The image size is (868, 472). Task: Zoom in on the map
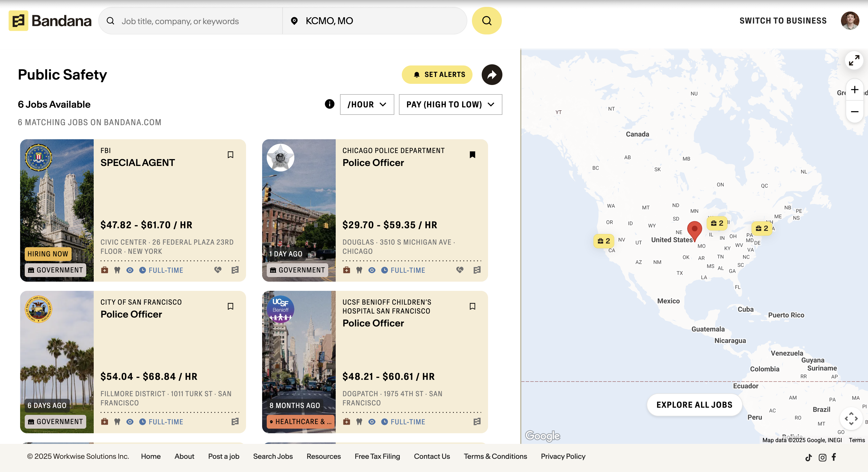854,90
